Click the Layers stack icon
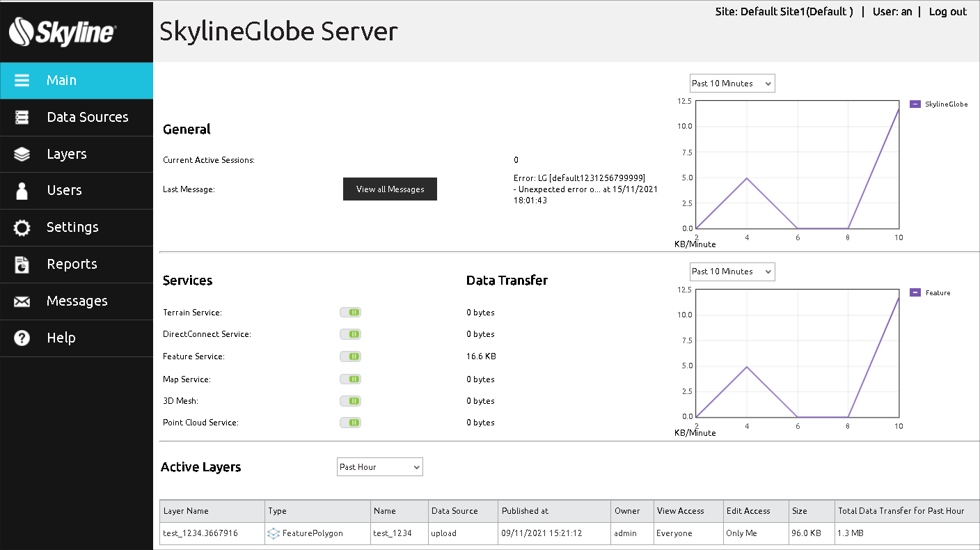 22,155
